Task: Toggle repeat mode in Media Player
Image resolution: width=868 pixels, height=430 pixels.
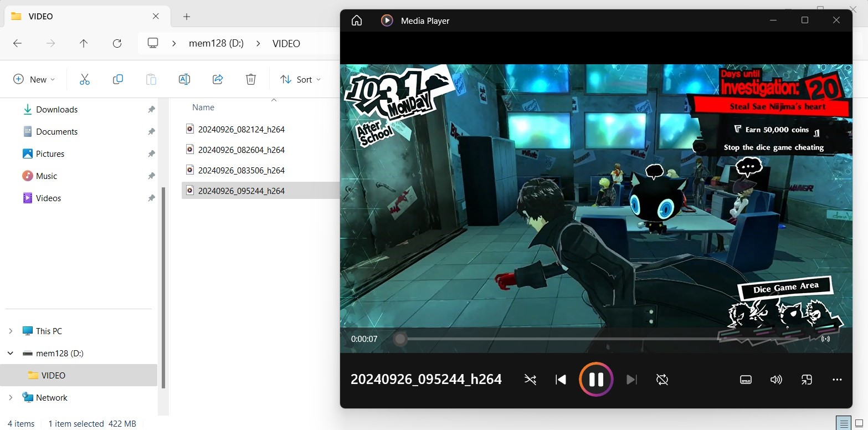Action: click(662, 380)
